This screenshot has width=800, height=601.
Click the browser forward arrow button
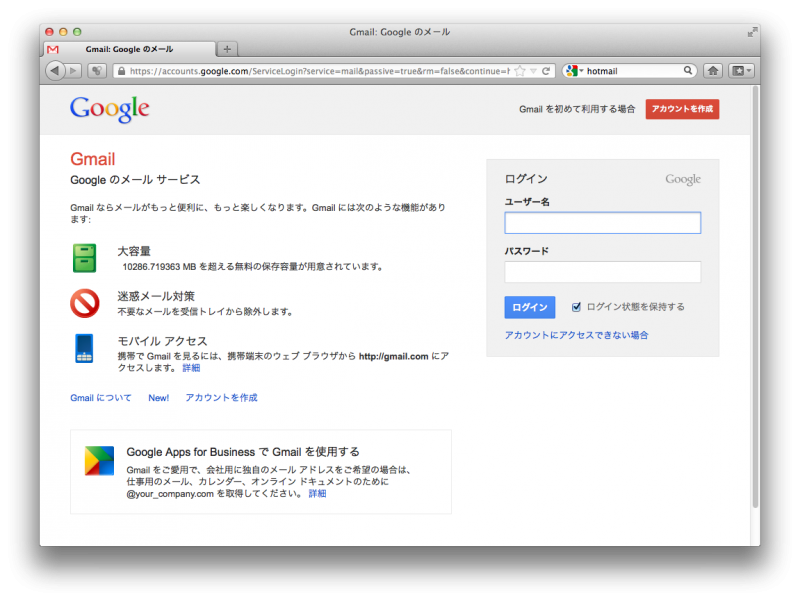73,70
